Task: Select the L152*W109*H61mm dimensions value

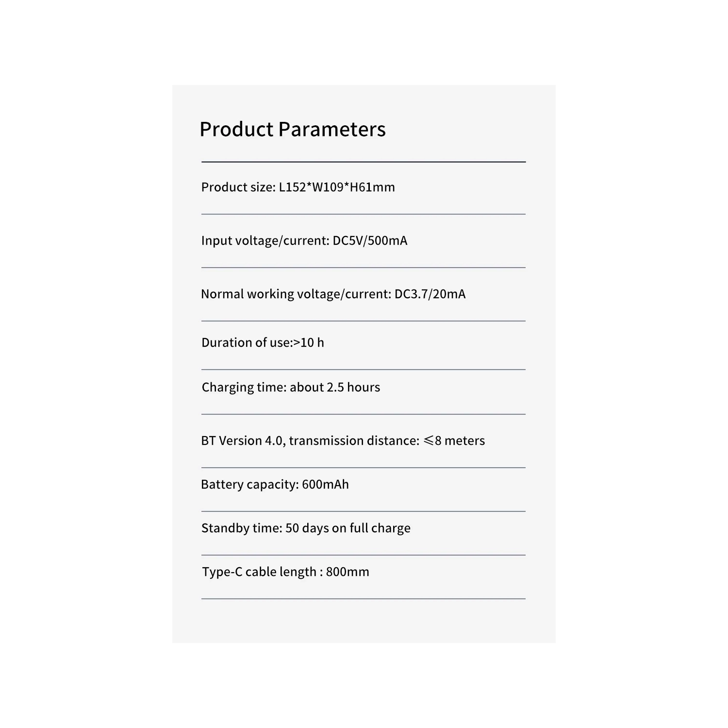Action: tap(337, 187)
